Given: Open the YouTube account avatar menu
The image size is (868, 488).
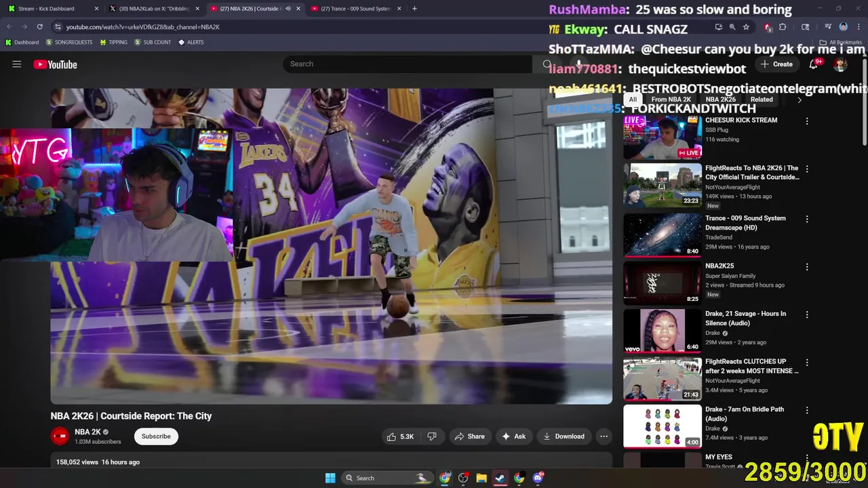Looking at the screenshot, I should tap(841, 64).
